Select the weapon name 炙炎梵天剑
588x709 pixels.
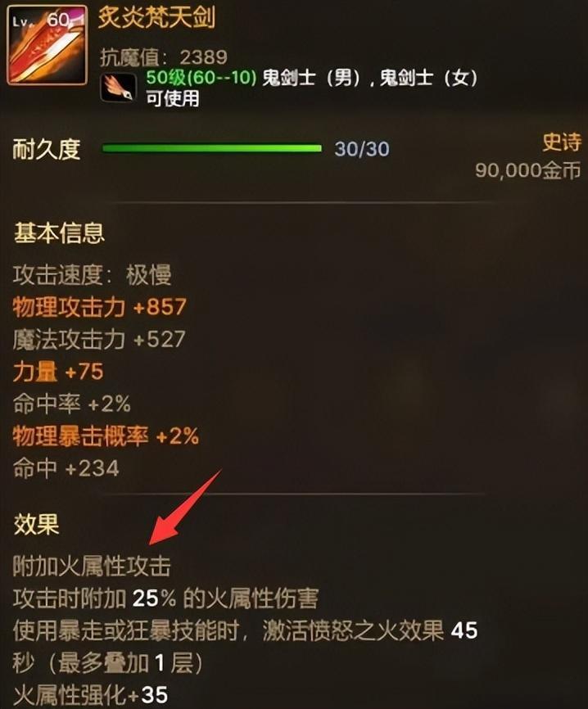coord(156,19)
